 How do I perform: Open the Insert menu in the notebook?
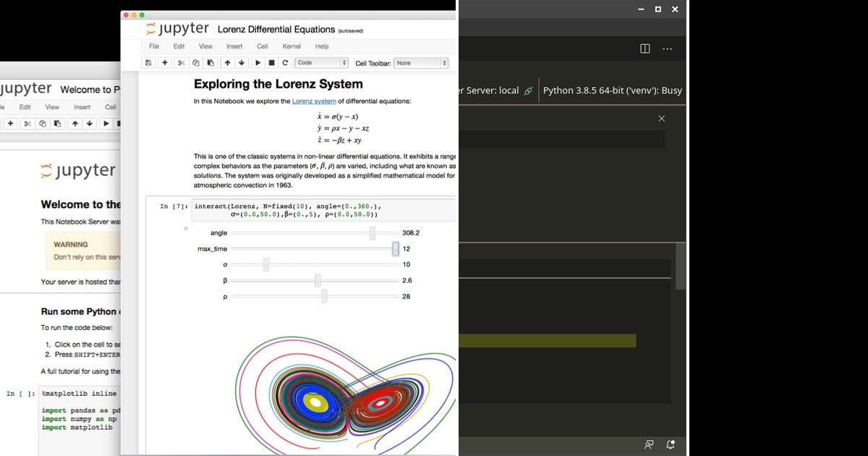pos(234,46)
